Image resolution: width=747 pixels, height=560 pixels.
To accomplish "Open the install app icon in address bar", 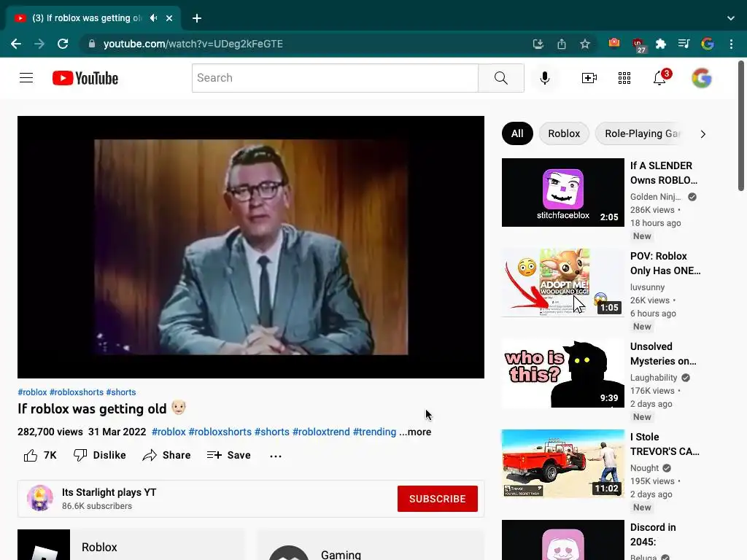I will [x=538, y=44].
